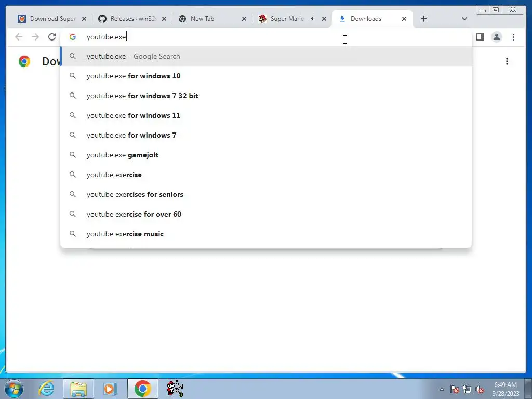The image size is (532, 399).
Task: Pick 'youtube.exe for windows 11' suggestion
Action: coord(266,115)
